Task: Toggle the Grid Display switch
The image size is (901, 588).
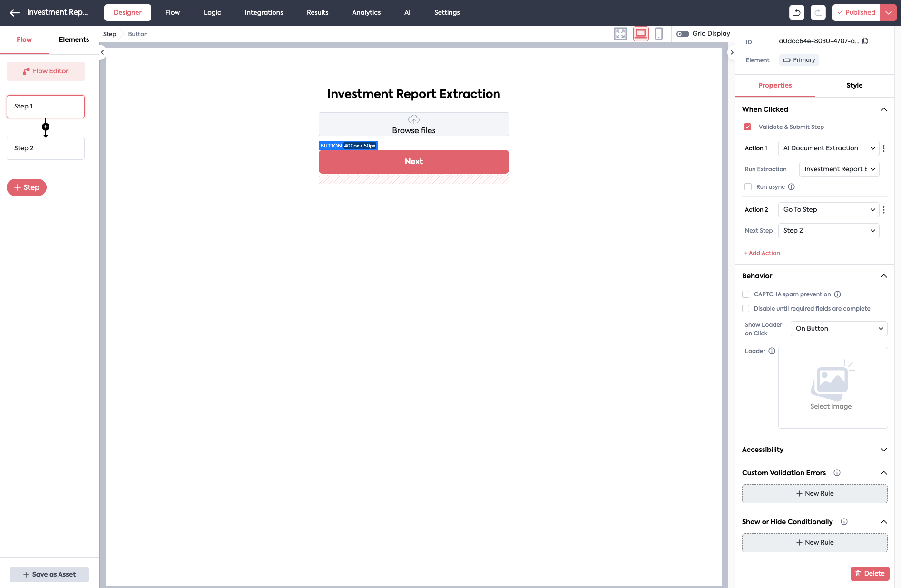Action: coord(683,34)
